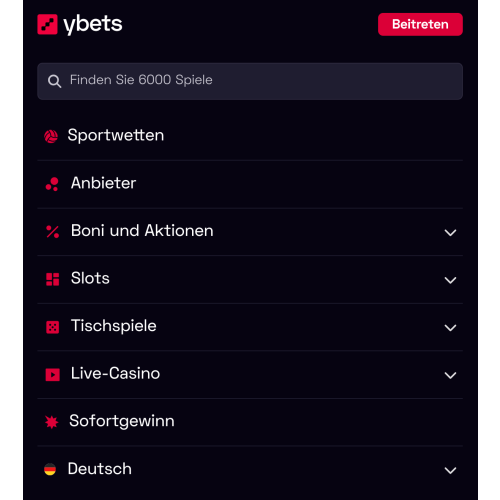Click the magnifying glass search icon
The height and width of the screenshot is (500, 500).
pos(54,81)
